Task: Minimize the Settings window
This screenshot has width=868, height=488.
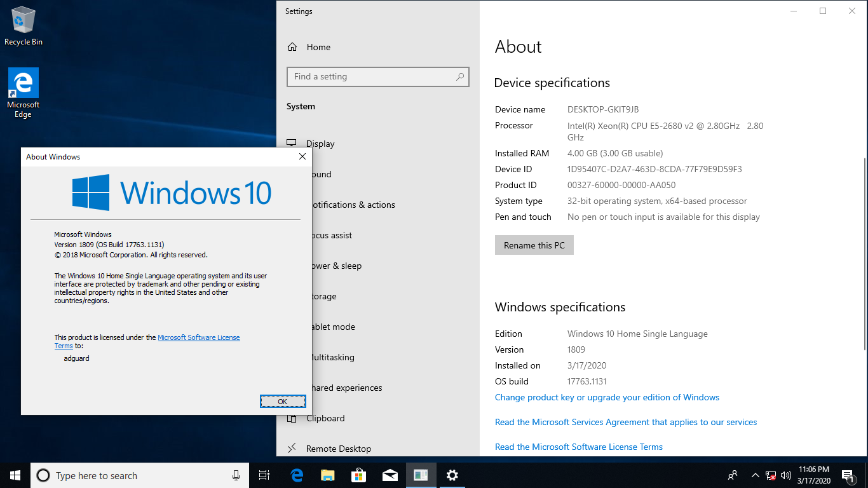Action: coord(794,11)
